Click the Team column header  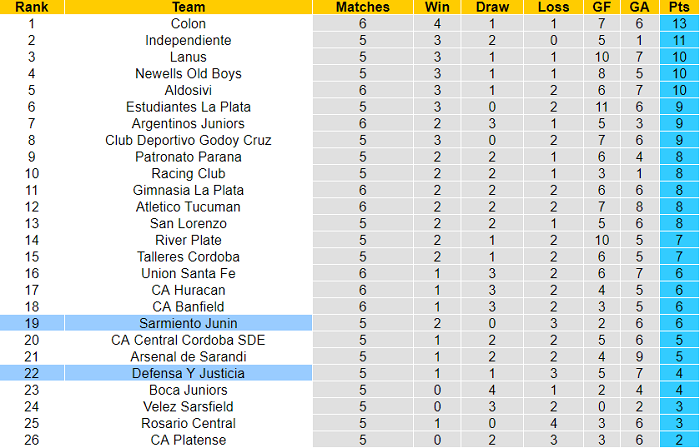pos(188,7)
